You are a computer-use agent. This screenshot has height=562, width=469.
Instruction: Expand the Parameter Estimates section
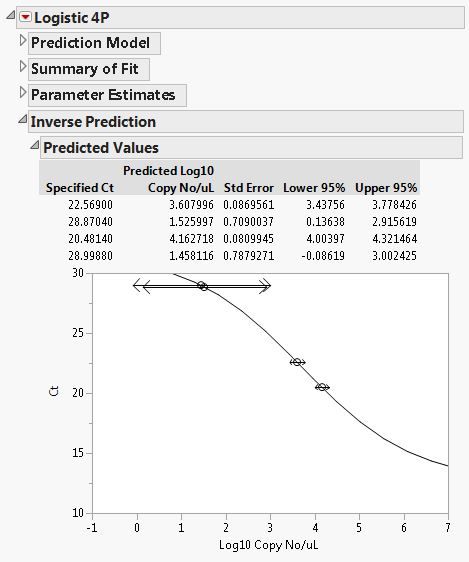pos(23,92)
